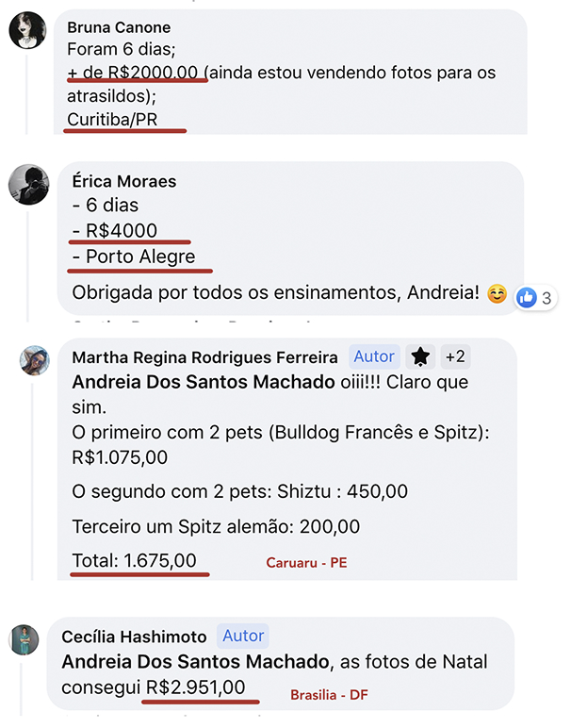
Task: Click the underlined Curitiba/PR text
Action: tap(126, 119)
